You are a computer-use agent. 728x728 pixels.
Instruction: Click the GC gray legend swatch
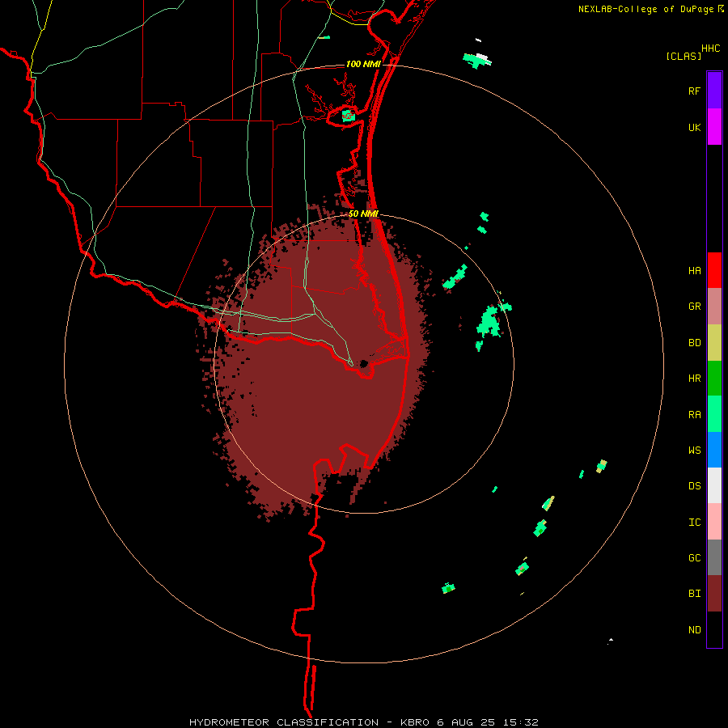point(714,557)
